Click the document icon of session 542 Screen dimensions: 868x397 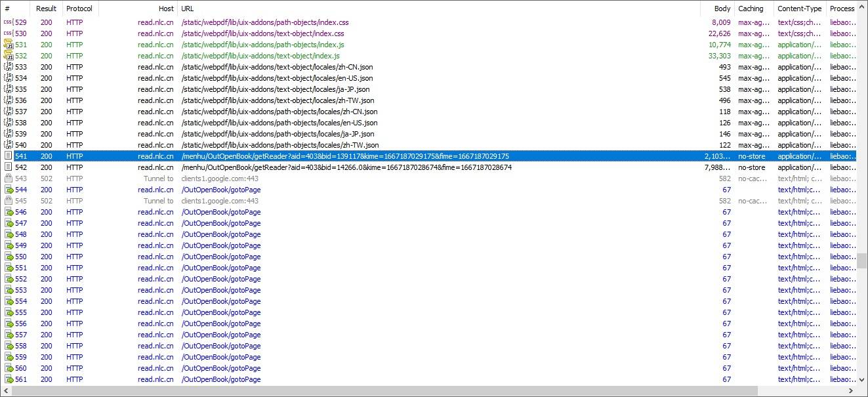click(x=8, y=167)
